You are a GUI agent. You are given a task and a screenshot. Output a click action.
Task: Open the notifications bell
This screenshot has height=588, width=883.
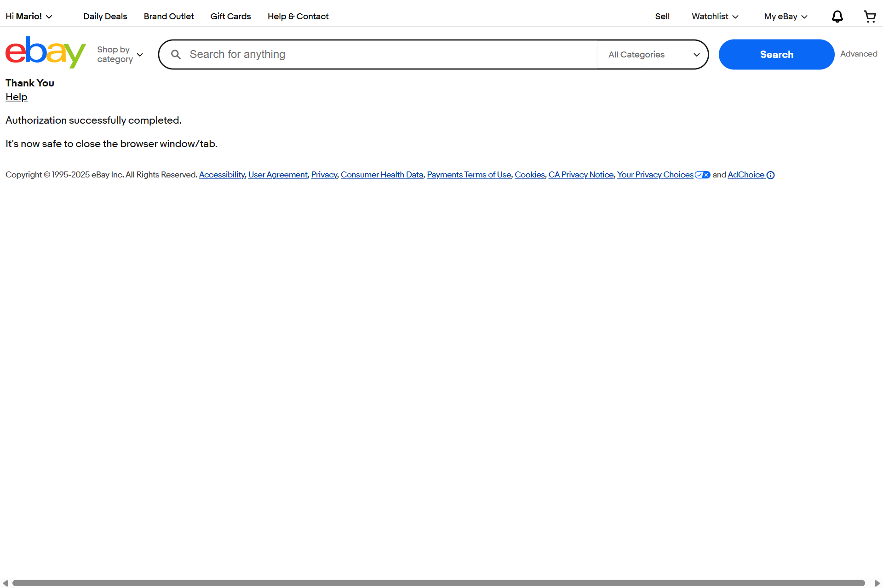pos(837,16)
